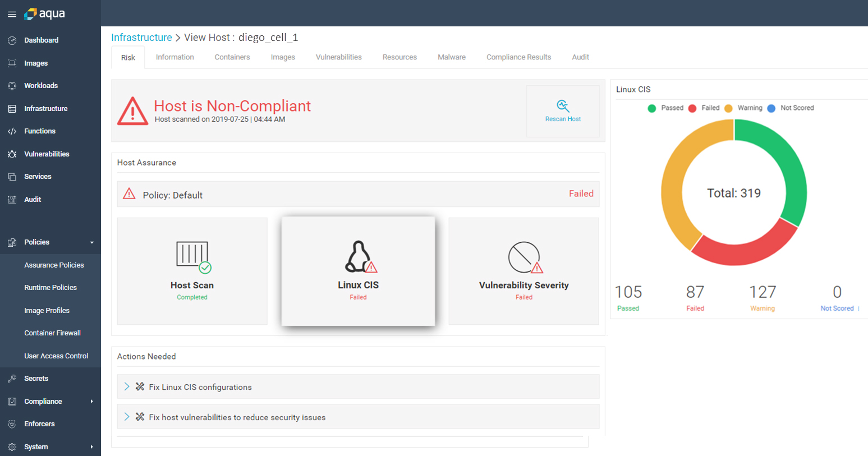
Task: Click the orange Warning legend dot
Action: tap(728, 108)
